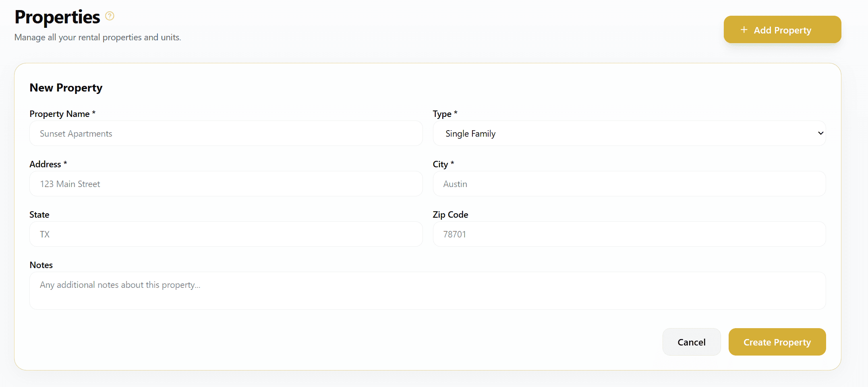Click the Type field label
The width and height of the screenshot is (868, 387).
442,114
